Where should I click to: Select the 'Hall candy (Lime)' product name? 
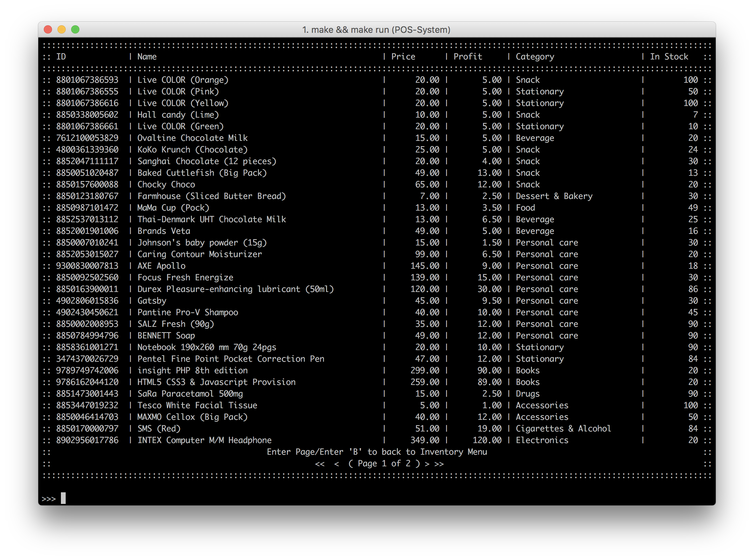tap(178, 115)
